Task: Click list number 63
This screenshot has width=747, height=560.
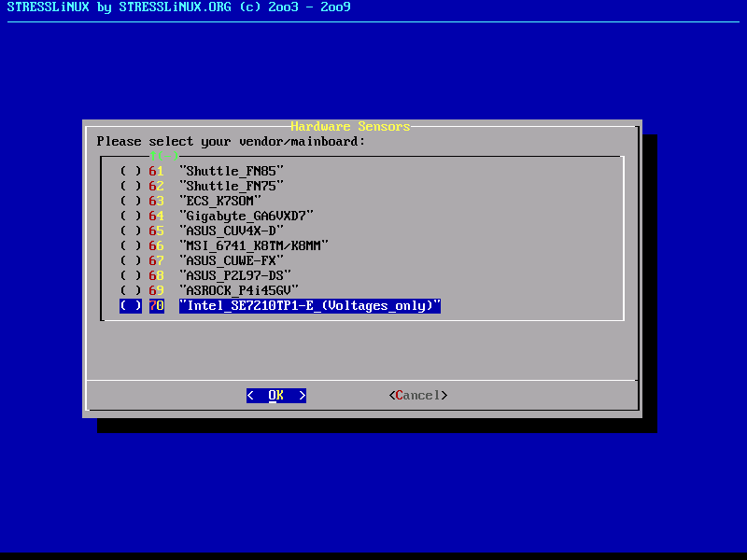Action: pos(157,201)
